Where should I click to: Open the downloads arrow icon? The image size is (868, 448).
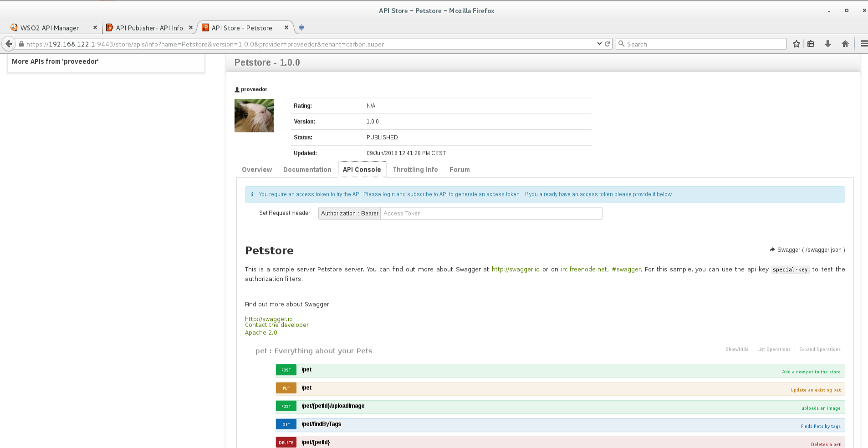pyautogui.click(x=828, y=44)
